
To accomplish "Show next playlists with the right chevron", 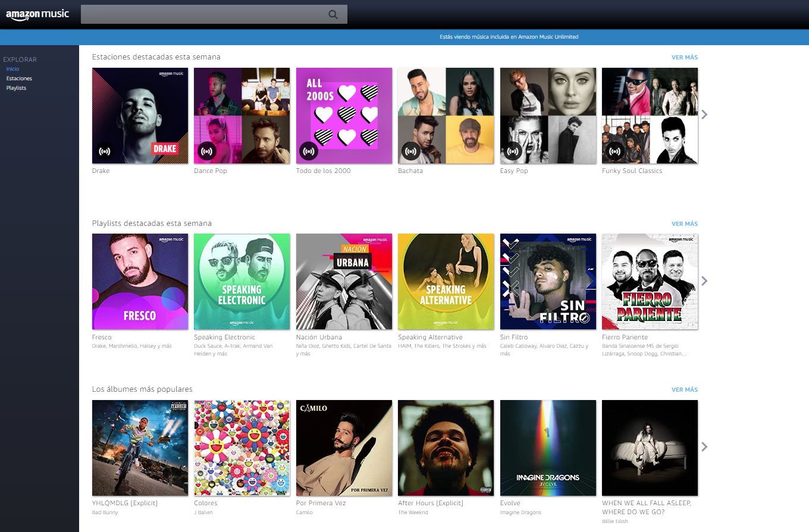I will [705, 281].
